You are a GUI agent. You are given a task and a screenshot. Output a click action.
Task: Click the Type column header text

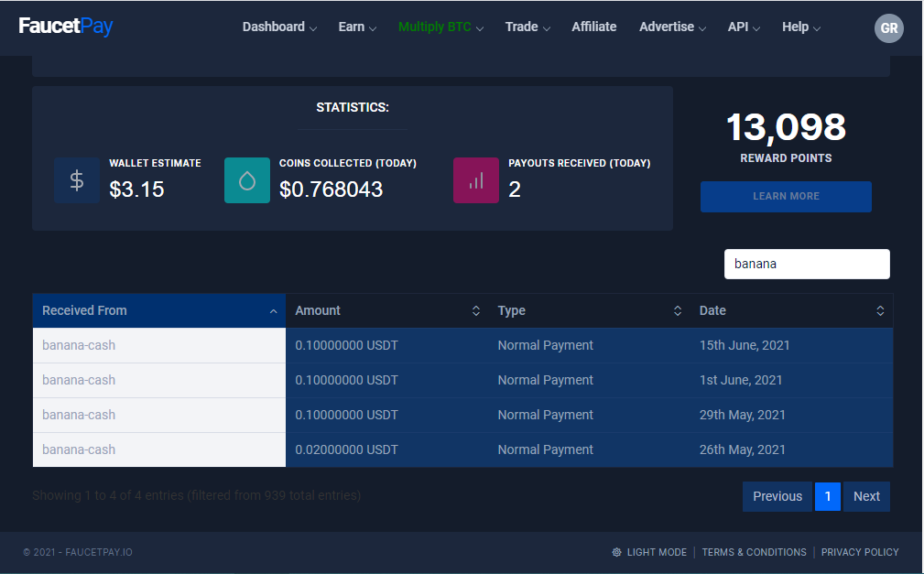[512, 310]
